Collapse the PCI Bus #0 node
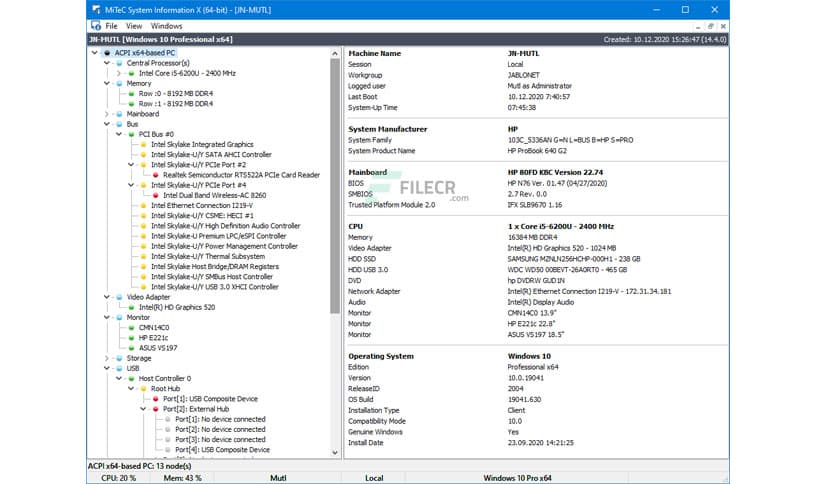 119,134
